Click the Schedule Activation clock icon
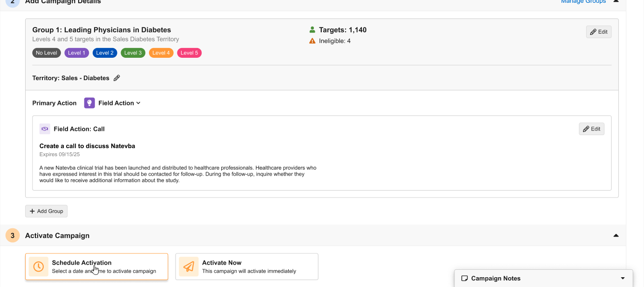 point(39,266)
